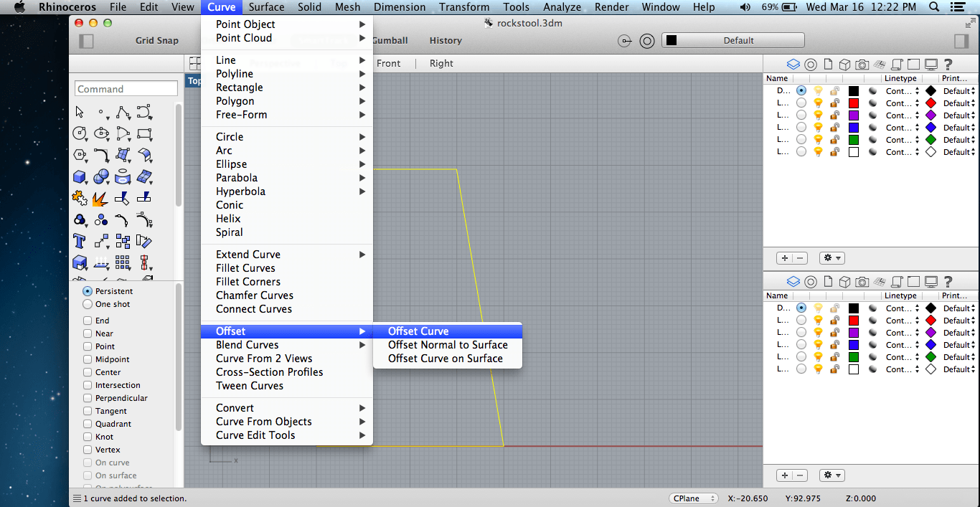Choose the single Point tool icon
This screenshot has width=980, height=507.
click(x=102, y=112)
